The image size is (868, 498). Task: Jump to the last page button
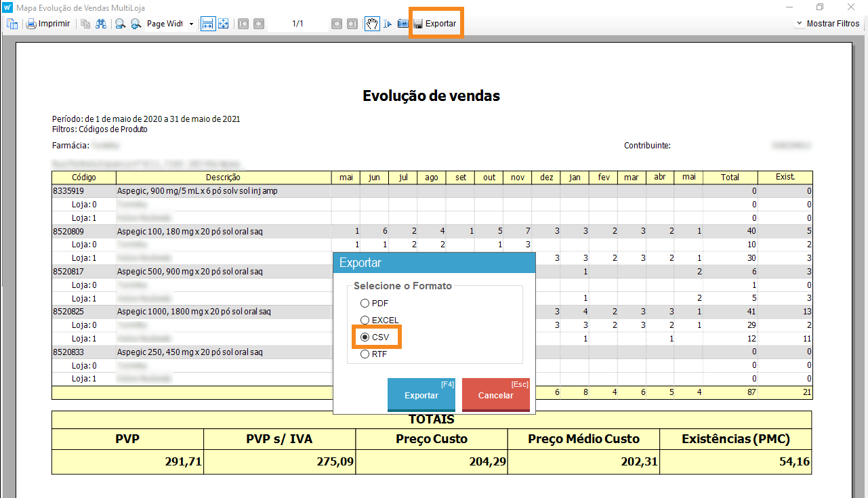(x=352, y=24)
